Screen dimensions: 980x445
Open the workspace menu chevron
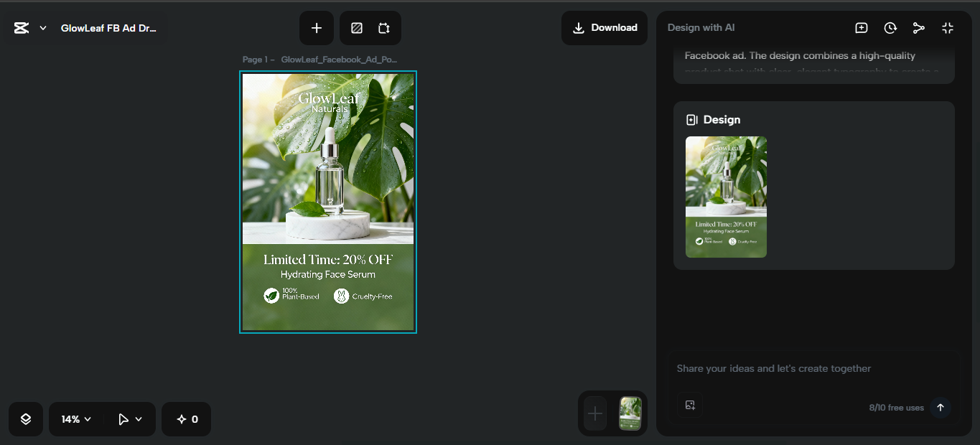[x=42, y=28]
